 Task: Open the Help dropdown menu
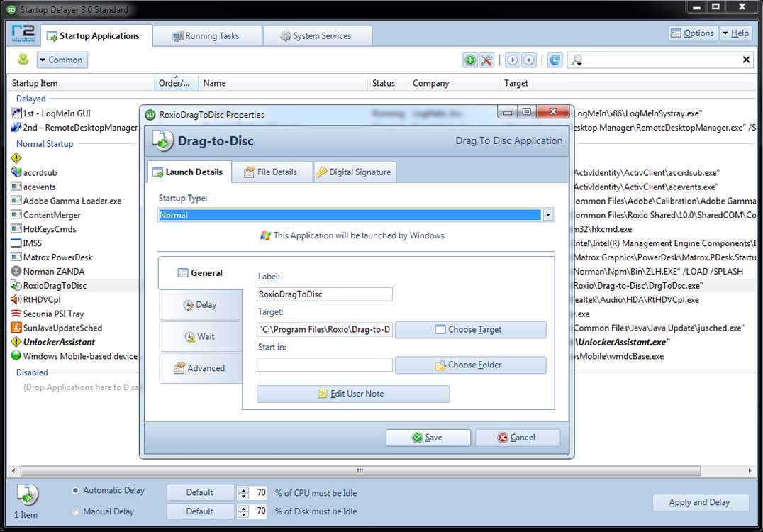coord(735,33)
